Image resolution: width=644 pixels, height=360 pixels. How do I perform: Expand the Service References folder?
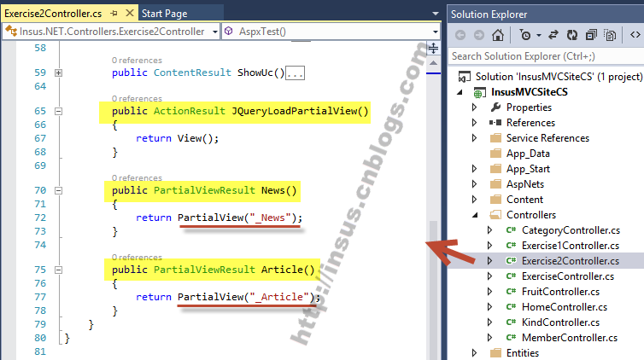(x=474, y=137)
